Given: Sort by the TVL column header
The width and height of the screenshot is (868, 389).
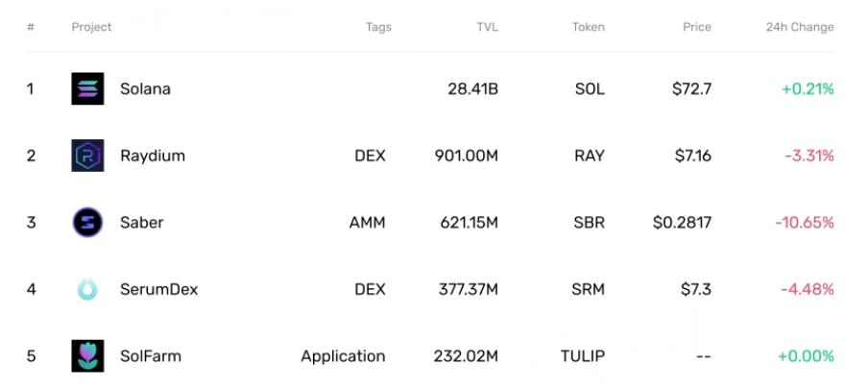Looking at the screenshot, I should pyautogui.click(x=487, y=27).
